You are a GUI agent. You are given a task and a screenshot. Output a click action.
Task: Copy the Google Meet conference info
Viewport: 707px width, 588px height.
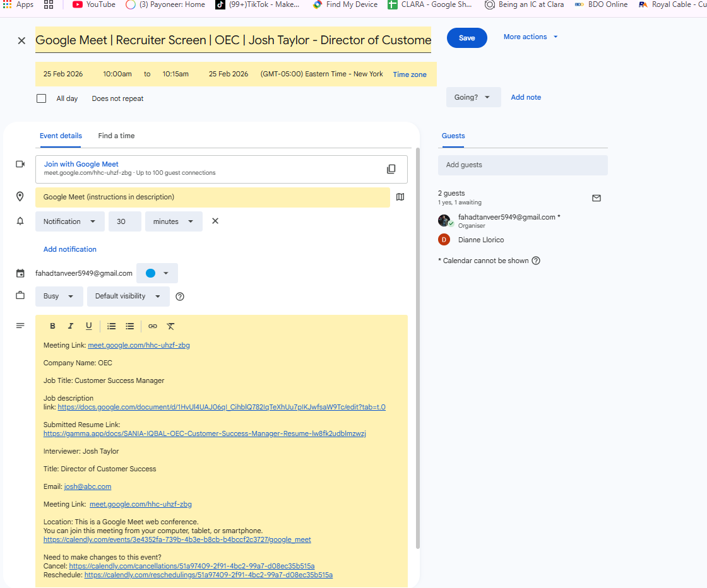pyautogui.click(x=391, y=169)
